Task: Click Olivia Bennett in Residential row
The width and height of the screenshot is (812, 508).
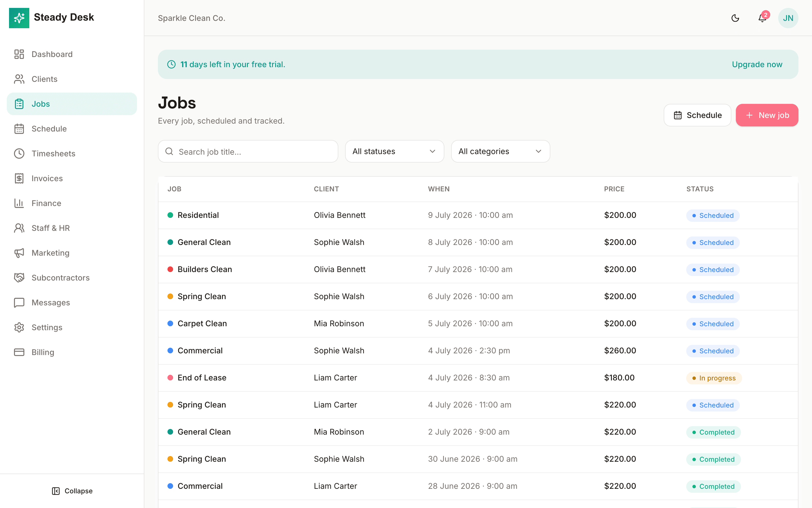Action: 339,215
